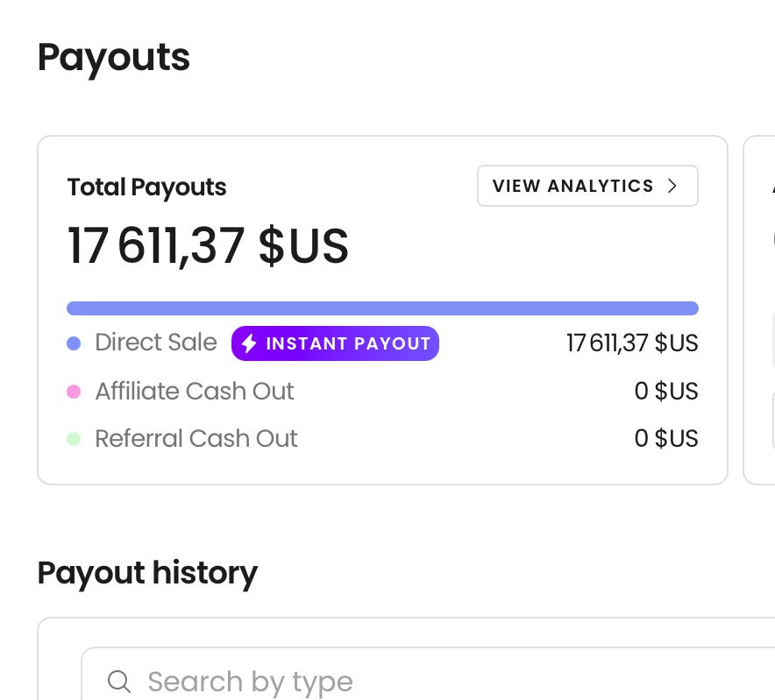
Task: Click the Direct Sale amount value
Action: coord(632,343)
